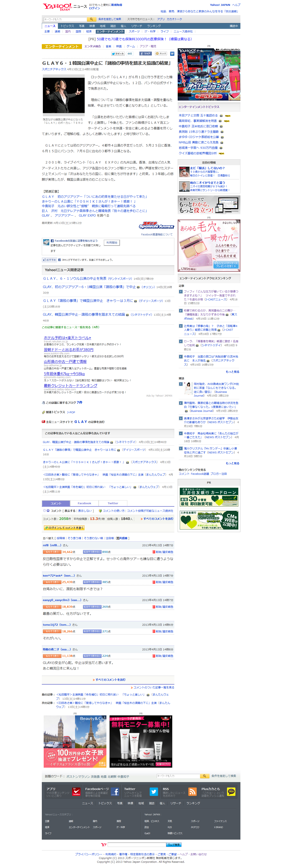Click the footer yellow search magnifier button
The image size is (282, 868).
coord(204,776)
